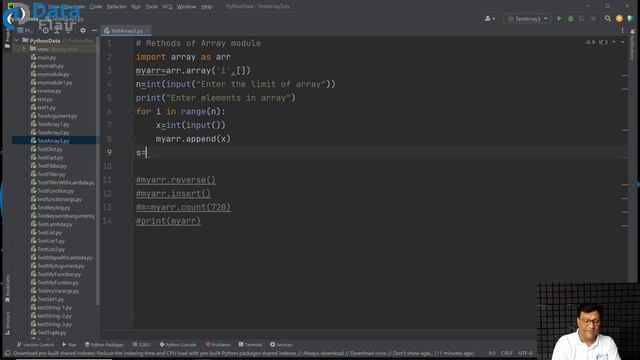The height and width of the screenshot is (360, 640).
Task: Click the greyed-out stop button
Action: point(593,19)
